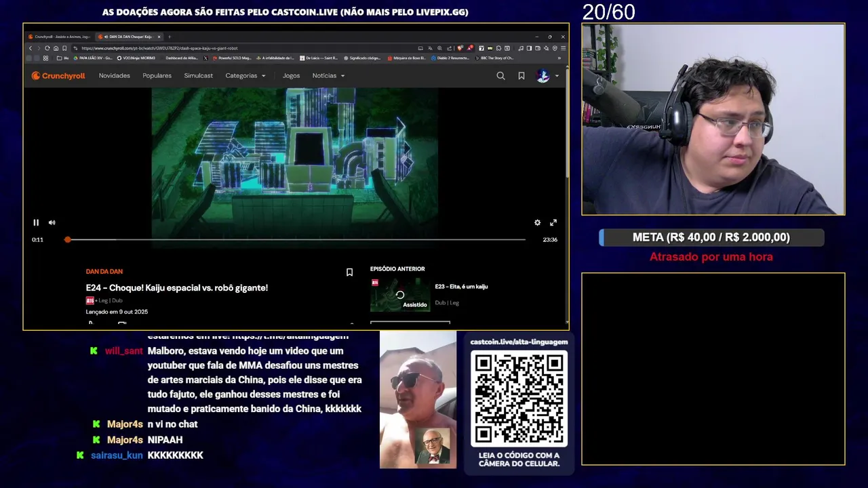
Task: Open the Simulcast menu
Action: tap(198, 76)
